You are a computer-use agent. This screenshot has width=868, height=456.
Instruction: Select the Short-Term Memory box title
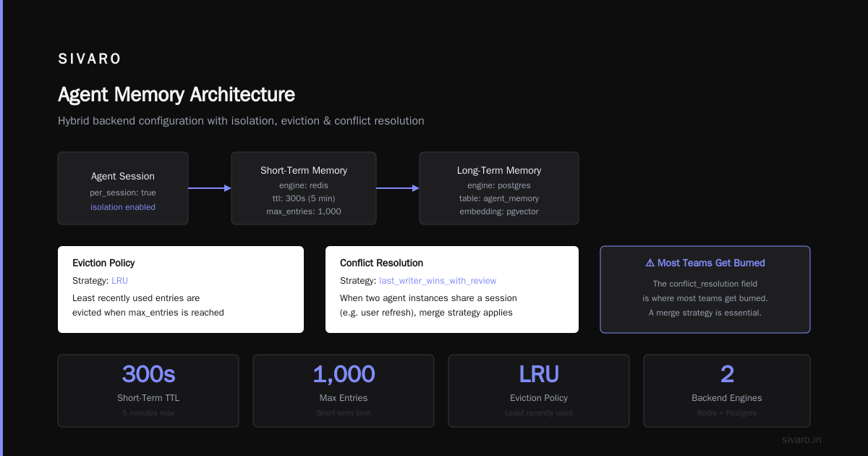304,171
